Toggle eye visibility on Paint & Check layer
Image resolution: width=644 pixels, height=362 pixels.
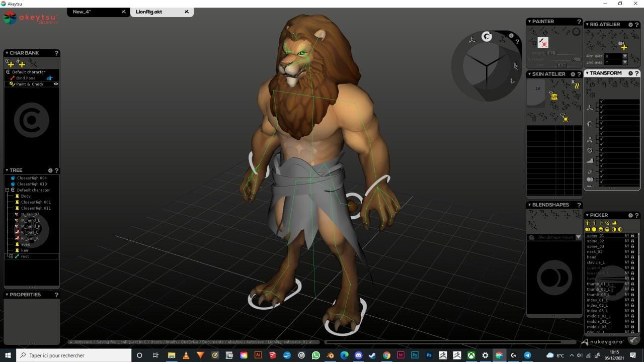(x=56, y=84)
